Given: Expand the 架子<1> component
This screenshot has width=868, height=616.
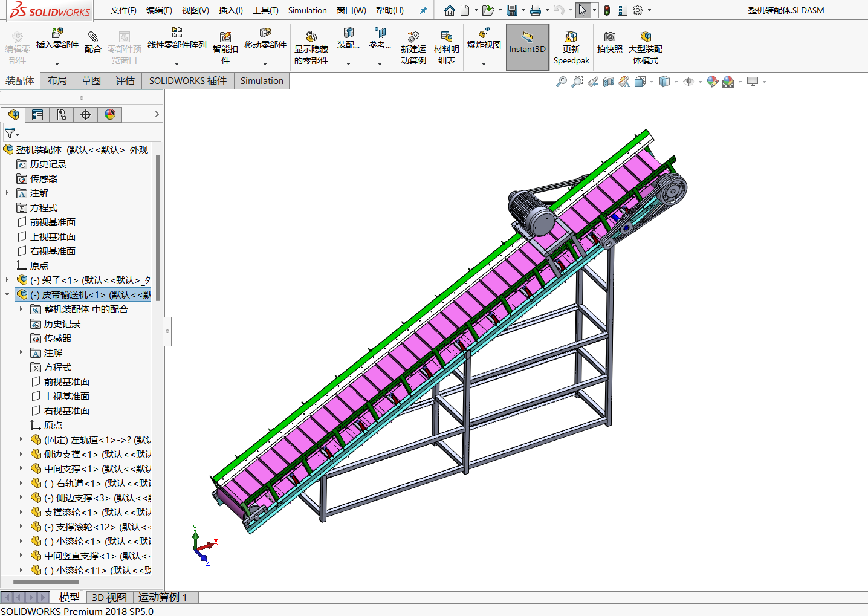Looking at the screenshot, I should point(7,280).
